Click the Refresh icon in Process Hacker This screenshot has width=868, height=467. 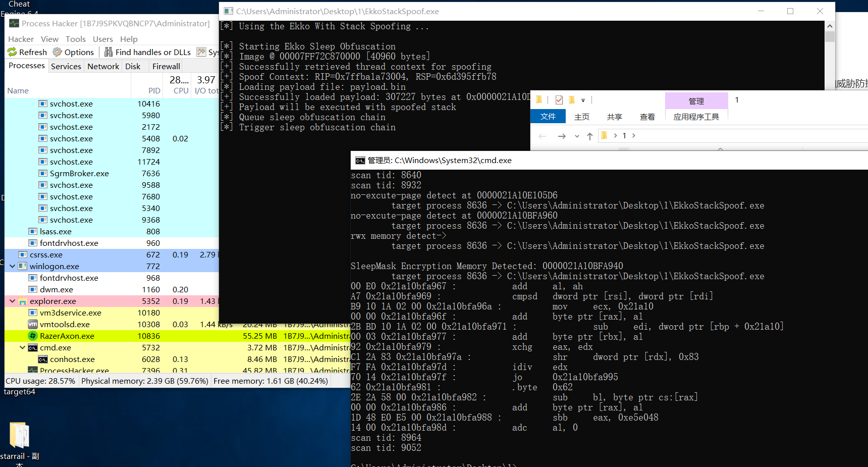[x=12, y=52]
